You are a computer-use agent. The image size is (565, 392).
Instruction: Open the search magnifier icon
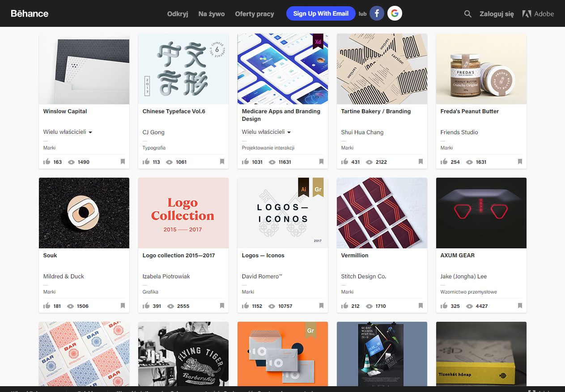point(468,14)
